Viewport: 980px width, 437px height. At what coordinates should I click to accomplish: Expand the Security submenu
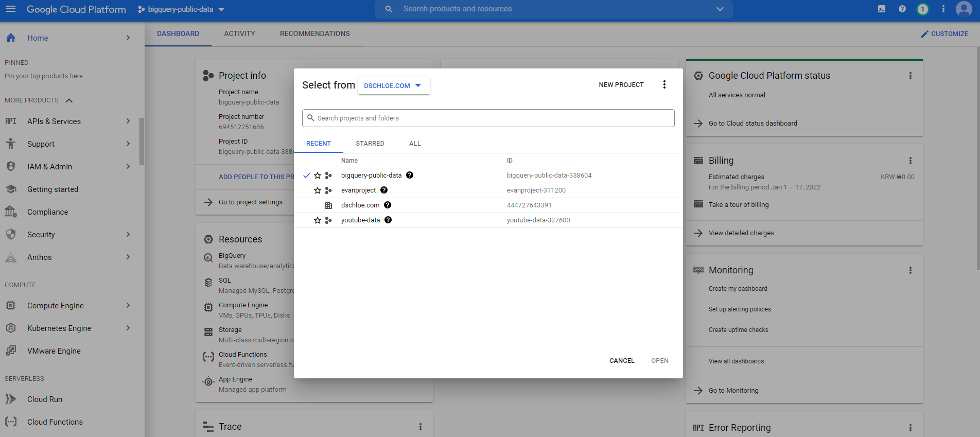point(128,234)
